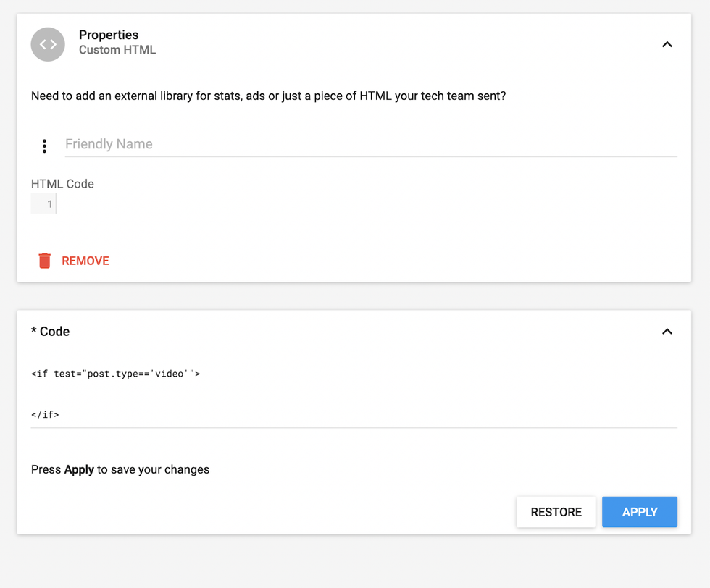Collapse the Properties panel with its chevron
This screenshot has width=710, height=588.
667,44
